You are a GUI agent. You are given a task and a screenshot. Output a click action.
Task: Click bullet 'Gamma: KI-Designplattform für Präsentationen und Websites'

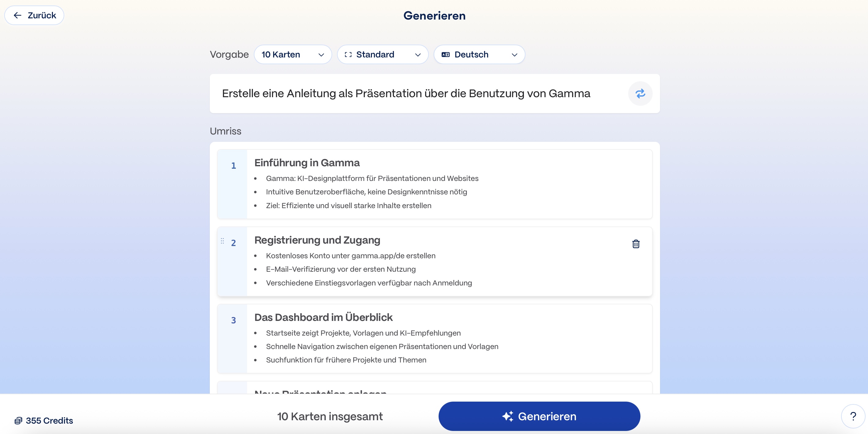(x=372, y=178)
